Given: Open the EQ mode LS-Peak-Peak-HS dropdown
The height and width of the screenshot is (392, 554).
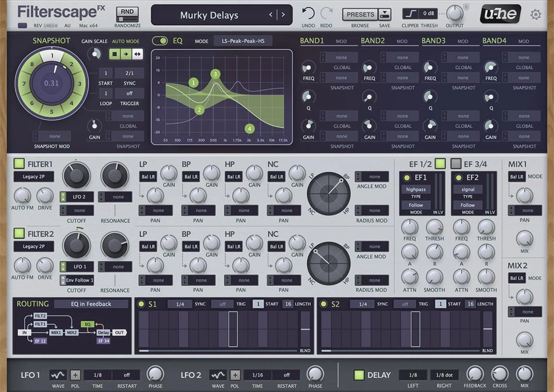Looking at the screenshot, I should [243, 41].
